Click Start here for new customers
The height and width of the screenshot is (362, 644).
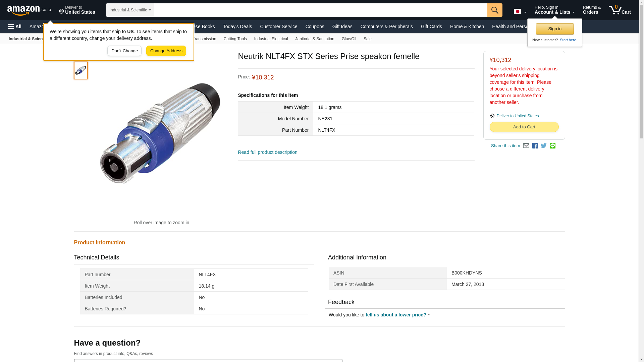pyautogui.click(x=568, y=40)
